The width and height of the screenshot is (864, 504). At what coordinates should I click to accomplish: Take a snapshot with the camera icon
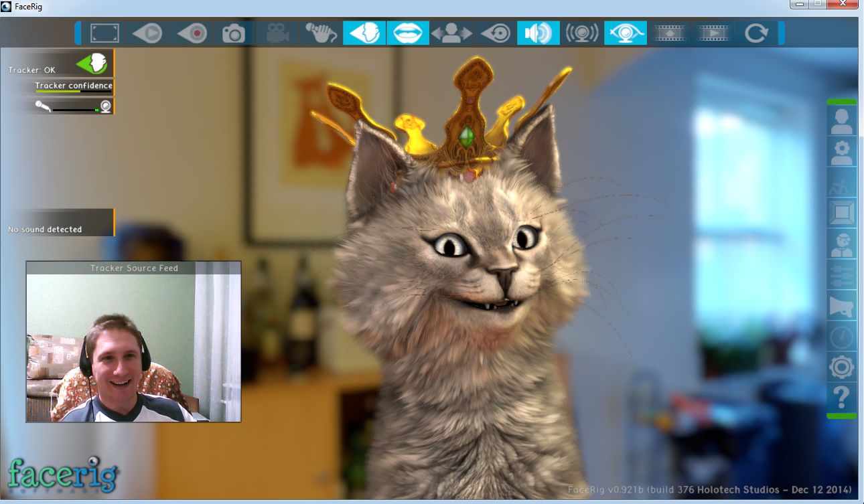233,32
